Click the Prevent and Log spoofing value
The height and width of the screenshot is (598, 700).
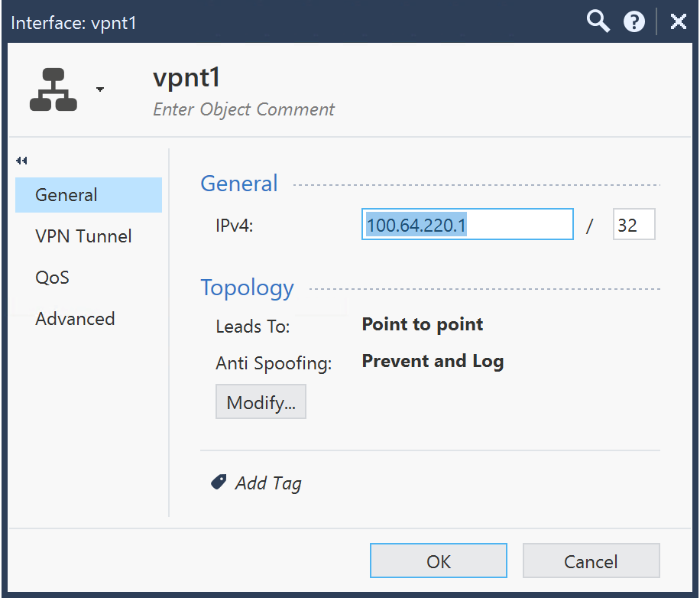[x=433, y=360]
